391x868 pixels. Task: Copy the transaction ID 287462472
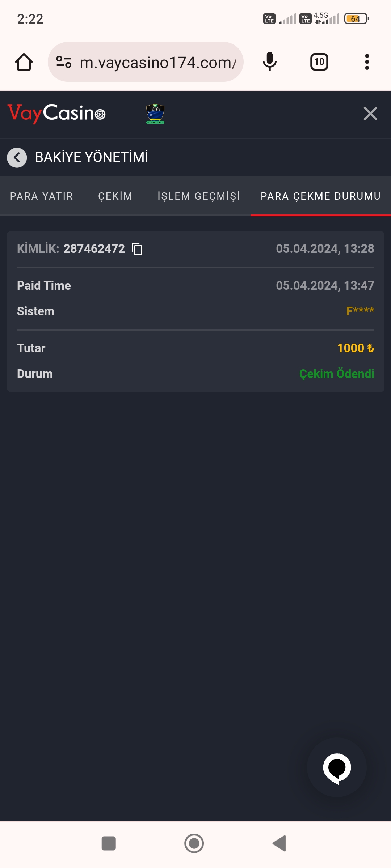(137, 249)
